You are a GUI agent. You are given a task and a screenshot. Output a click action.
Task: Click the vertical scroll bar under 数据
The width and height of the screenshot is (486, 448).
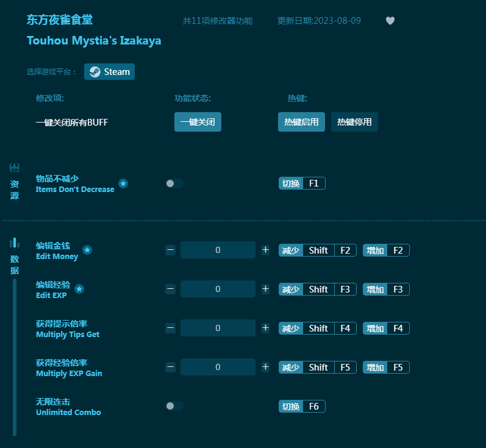coord(15,357)
